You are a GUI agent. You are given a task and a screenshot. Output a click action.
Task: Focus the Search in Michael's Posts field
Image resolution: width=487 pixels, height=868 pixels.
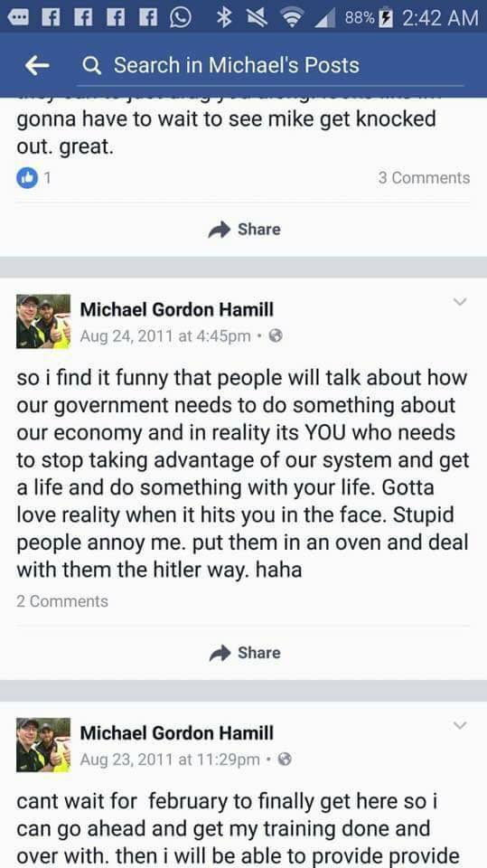[x=270, y=66]
